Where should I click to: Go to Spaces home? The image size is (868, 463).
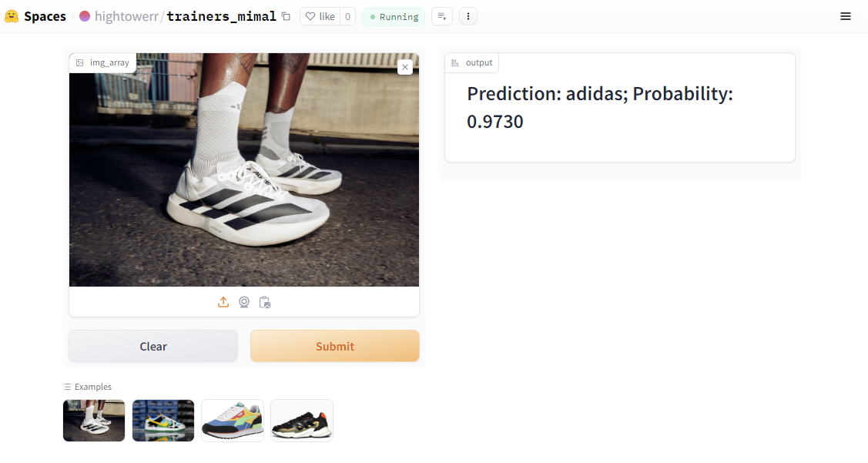pos(45,17)
